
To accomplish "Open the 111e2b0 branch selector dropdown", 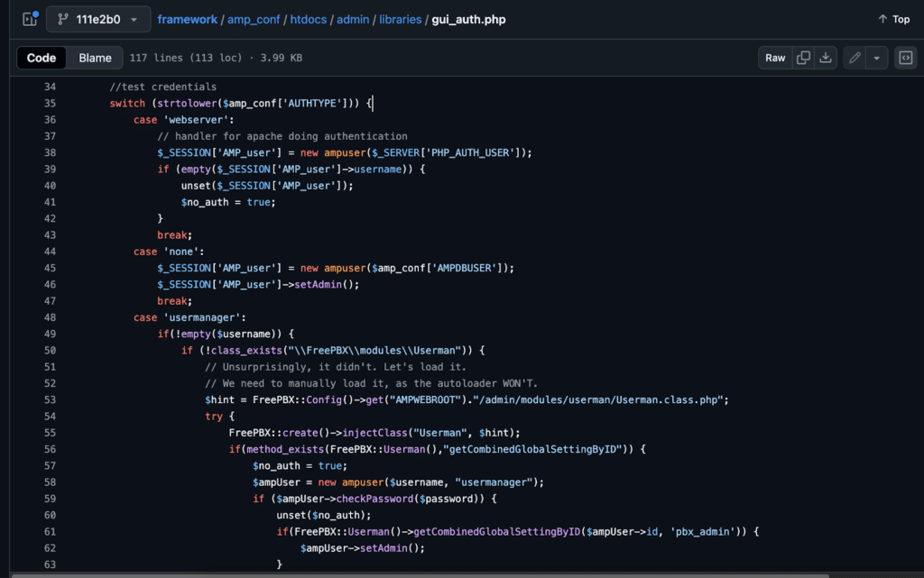I will pyautogui.click(x=98, y=19).
